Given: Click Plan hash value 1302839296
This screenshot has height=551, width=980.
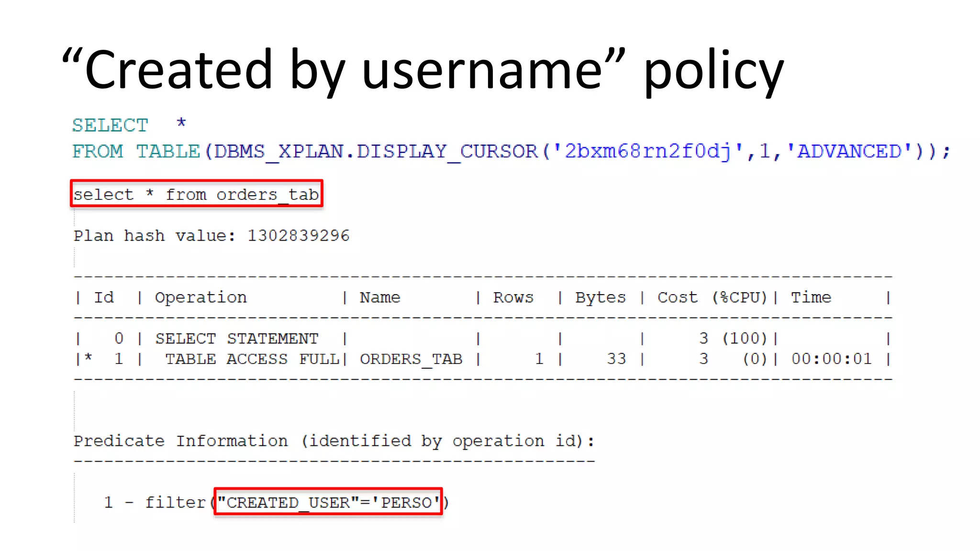Looking at the screenshot, I should [x=212, y=236].
